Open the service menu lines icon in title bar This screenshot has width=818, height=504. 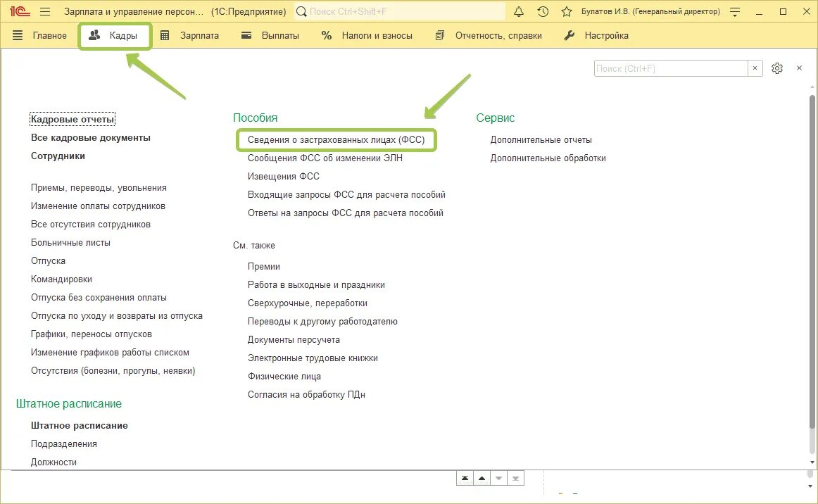pyautogui.click(x=735, y=11)
